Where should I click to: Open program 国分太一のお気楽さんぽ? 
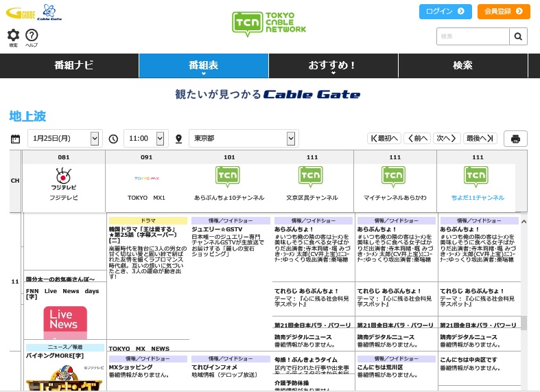coord(60,279)
